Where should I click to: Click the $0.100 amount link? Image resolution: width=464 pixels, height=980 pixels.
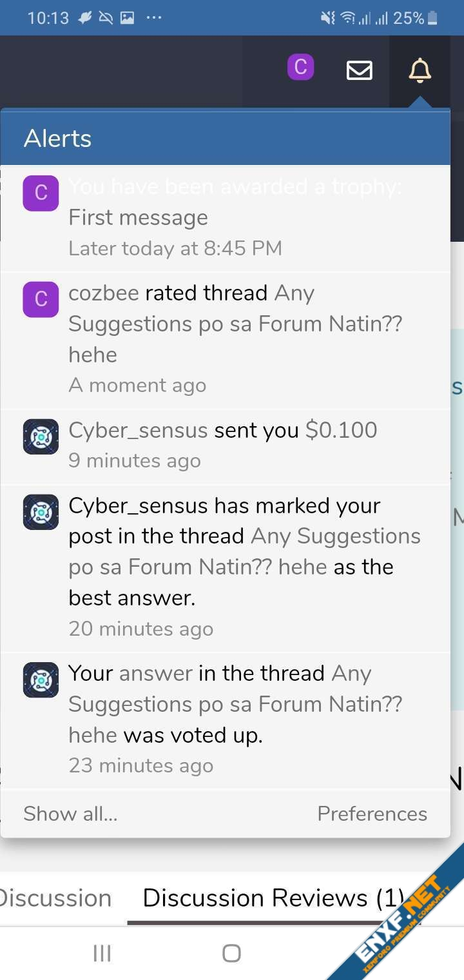click(341, 430)
